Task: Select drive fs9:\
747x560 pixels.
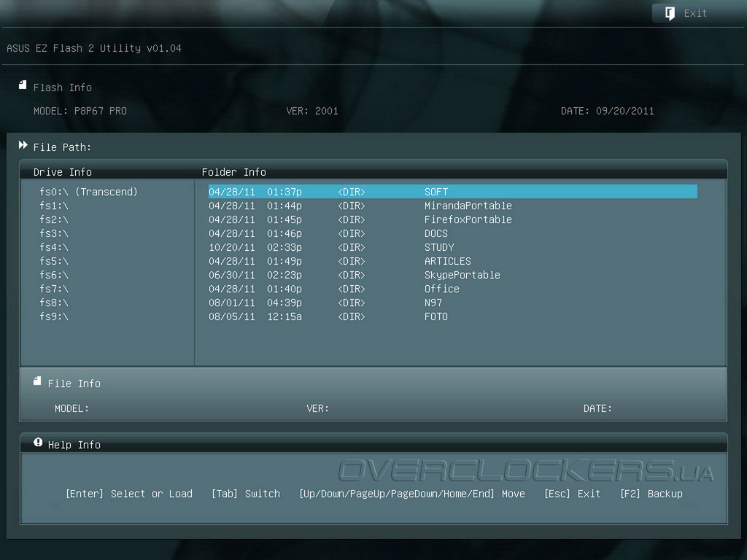Action: [54, 316]
